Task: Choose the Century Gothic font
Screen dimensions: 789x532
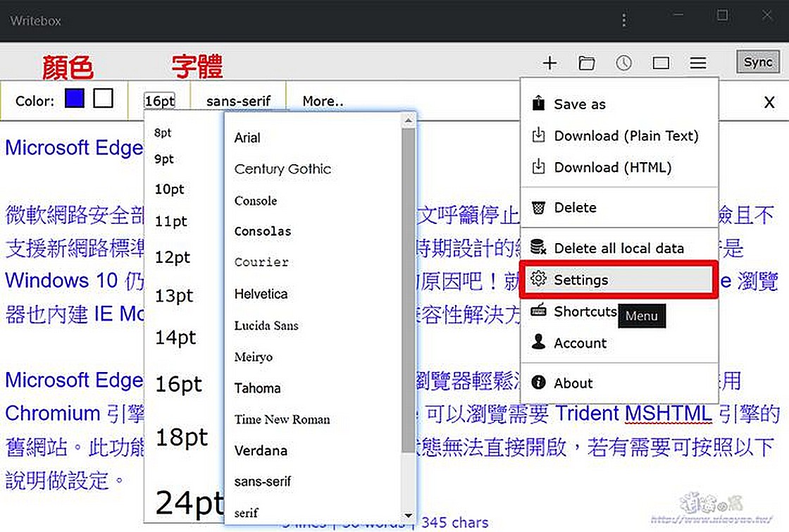Action: (282, 169)
